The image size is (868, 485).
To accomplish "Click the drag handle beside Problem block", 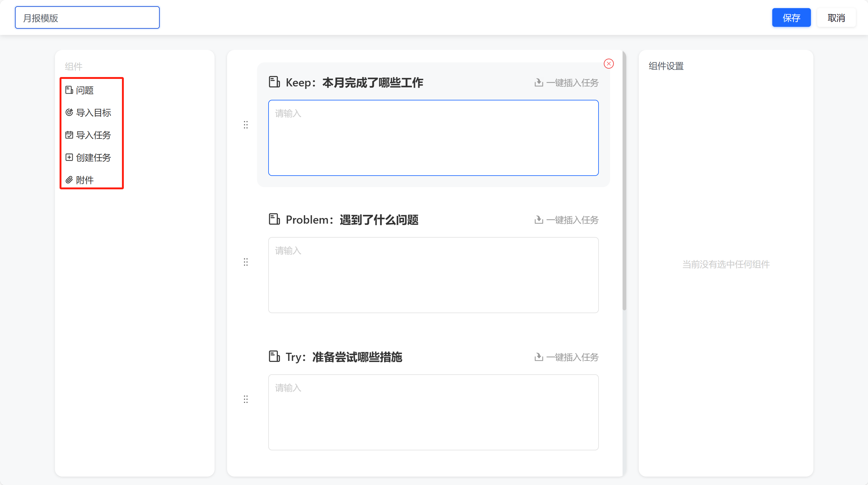I will [246, 262].
